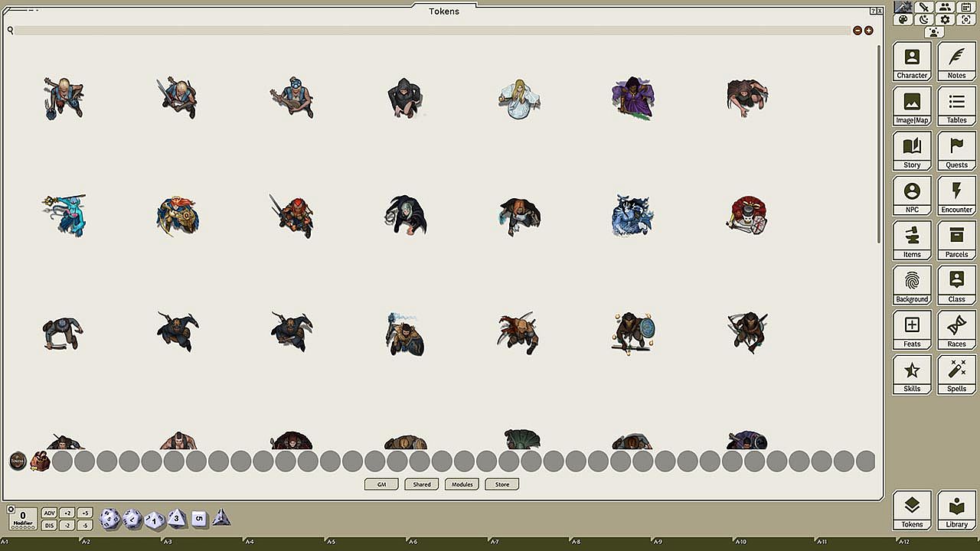The image size is (980, 551).
Task: Zoom in tokens with plus icon
Action: point(868,31)
